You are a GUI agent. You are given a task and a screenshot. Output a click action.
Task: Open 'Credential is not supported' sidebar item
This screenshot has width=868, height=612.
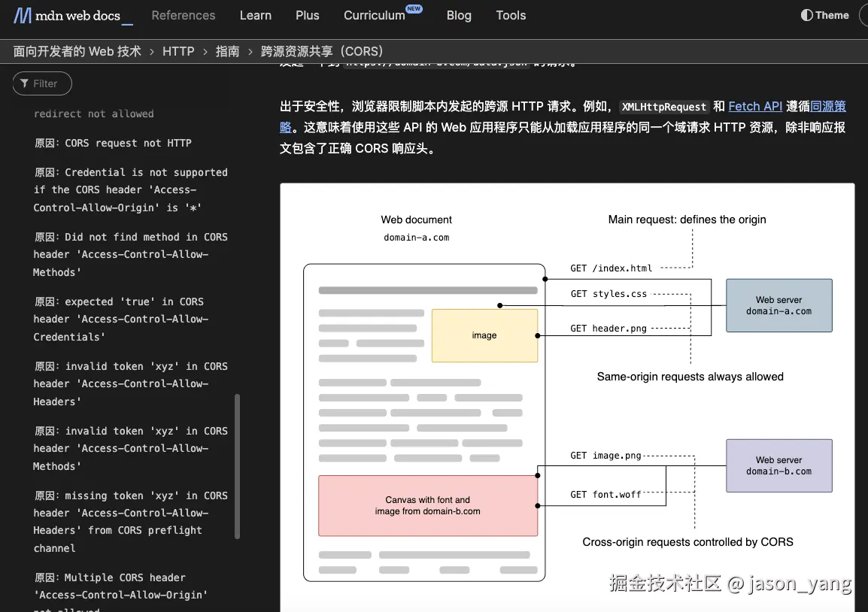[130, 189]
